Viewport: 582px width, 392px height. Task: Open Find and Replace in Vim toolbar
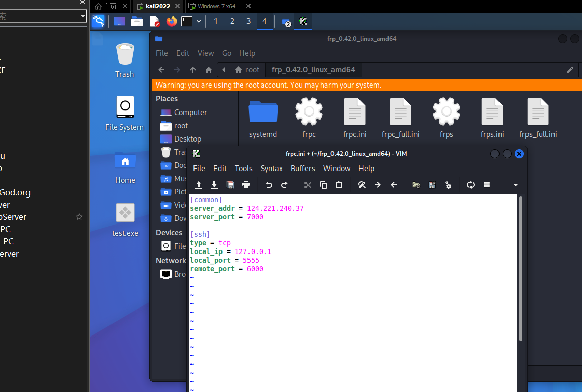pos(362,185)
